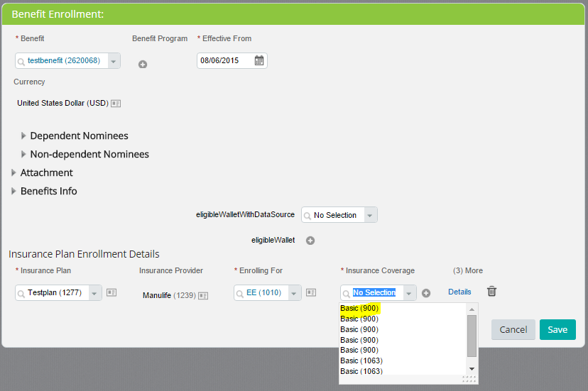588x391 pixels.
Task: Click the coverage list scrollbar down arrow
Action: tap(472, 369)
